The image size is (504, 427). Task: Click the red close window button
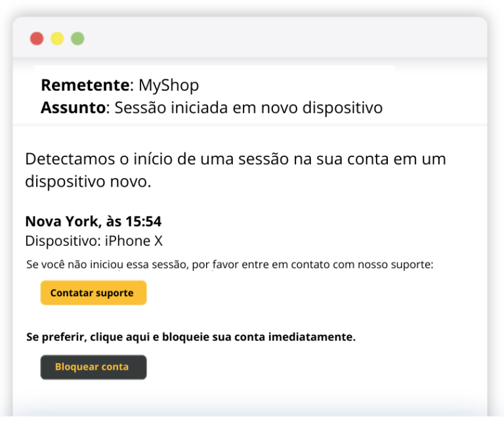37,39
